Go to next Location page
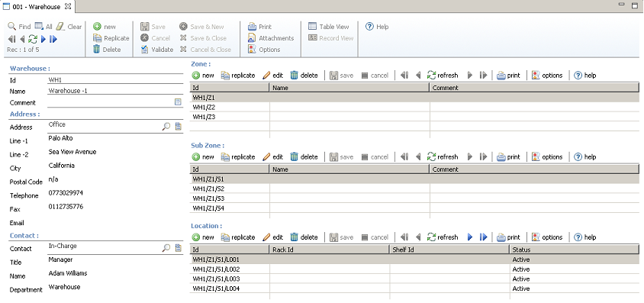This screenshot has height=303, width=644. (x=470, y=237)
